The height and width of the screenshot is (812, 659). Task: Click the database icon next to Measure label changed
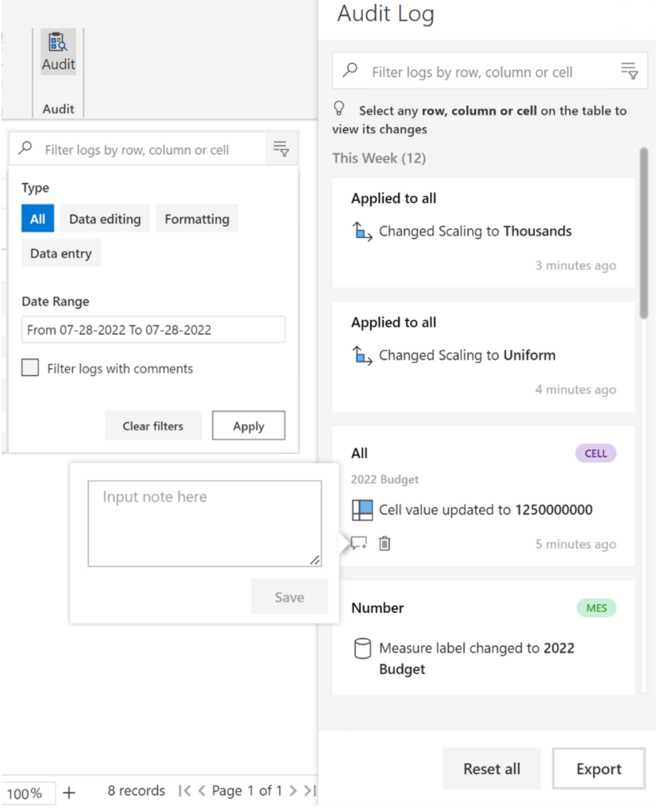362,648
